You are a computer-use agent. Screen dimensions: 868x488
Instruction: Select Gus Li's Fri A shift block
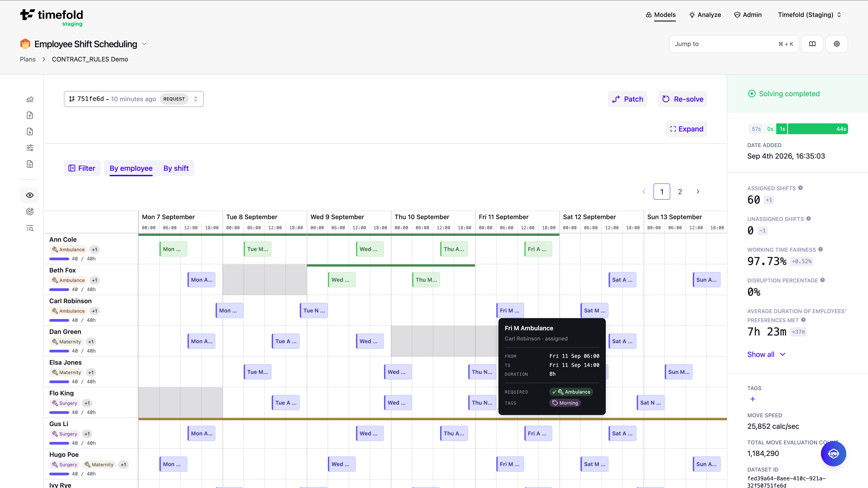point(538,434)
